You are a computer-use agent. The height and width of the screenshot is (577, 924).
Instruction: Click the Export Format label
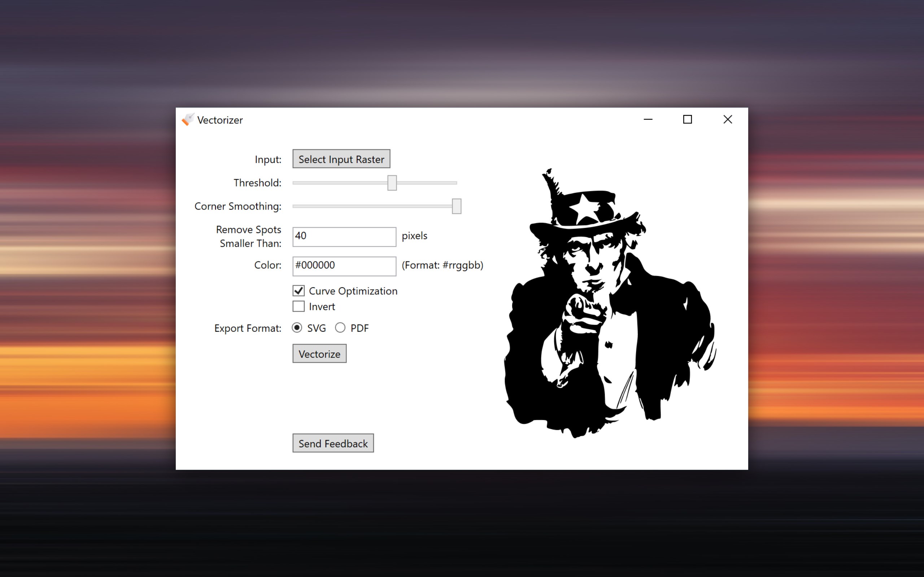pyautogui.click(x=247, y=328)
